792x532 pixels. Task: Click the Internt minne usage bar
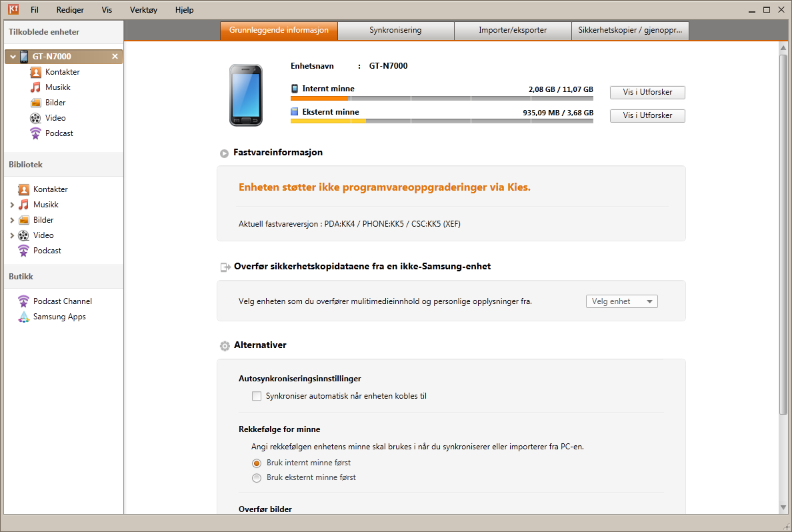coord(442,99)
